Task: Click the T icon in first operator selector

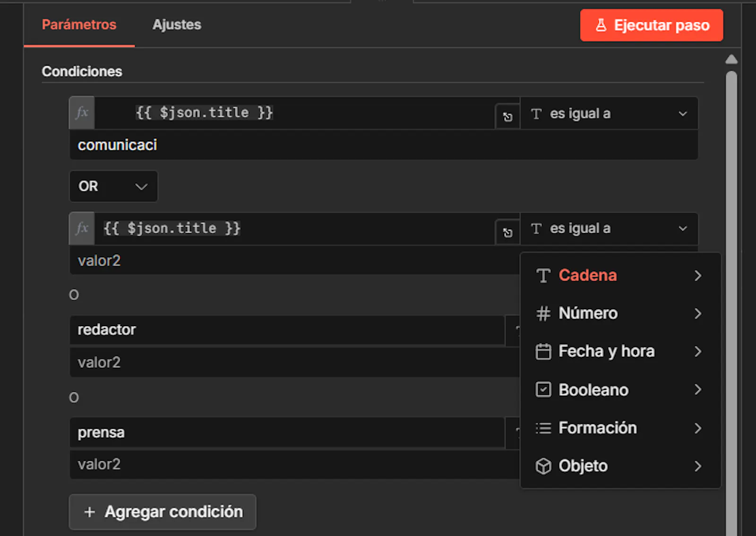Action: [536, 113]
